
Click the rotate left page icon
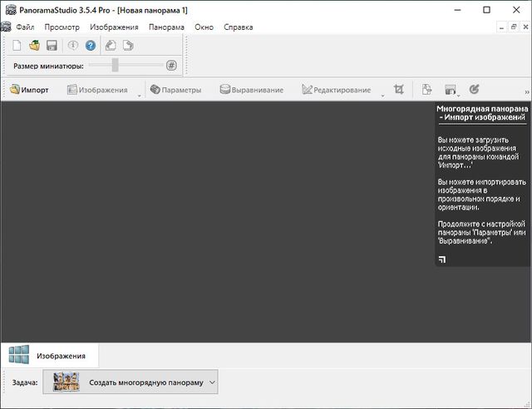coord(111,45)
